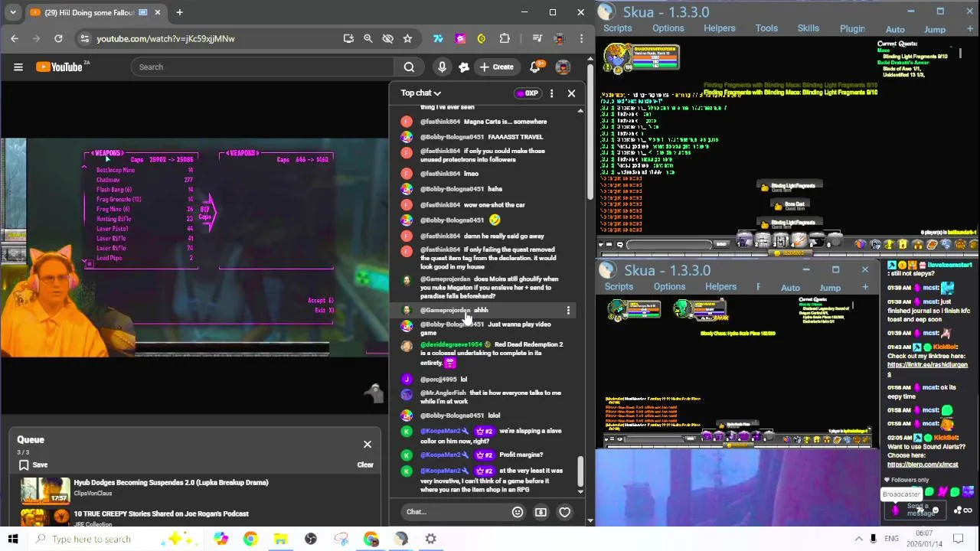This screenshot has width=980, height=551.
Task: Click Auto in lower Skua window
Action: pyautogui.click(x=790, y=289)
